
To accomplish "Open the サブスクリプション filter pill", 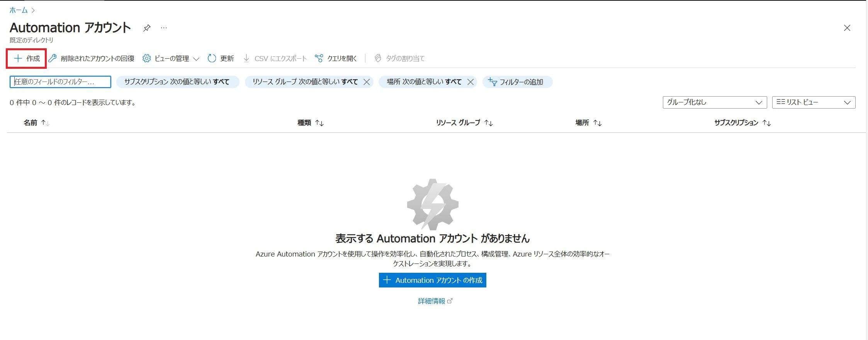I will point(178,82).
